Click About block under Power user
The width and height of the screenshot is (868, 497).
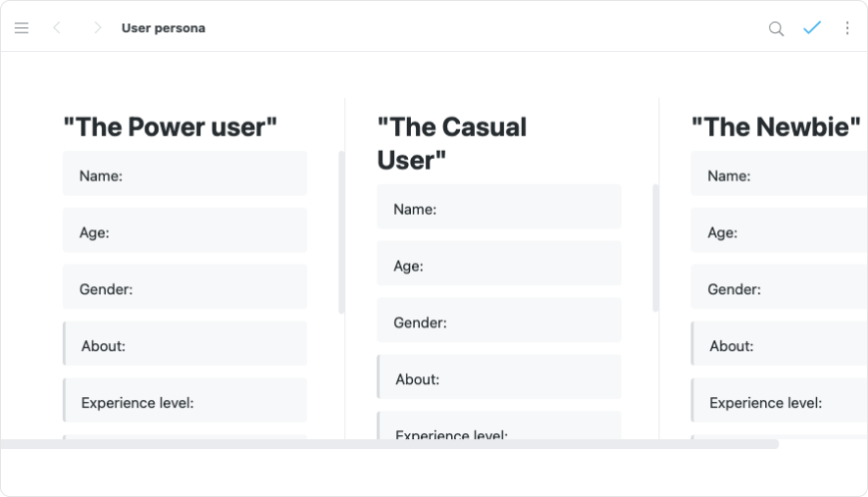(x=184, y=346)
